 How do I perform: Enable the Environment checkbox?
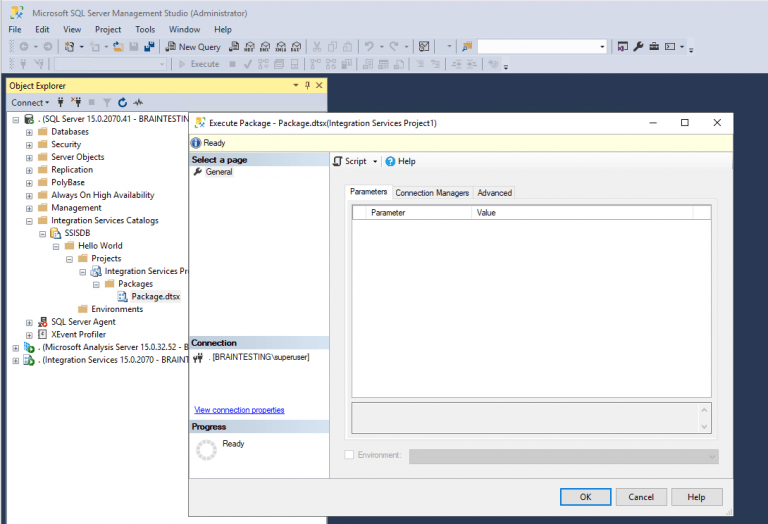[349, 455]
